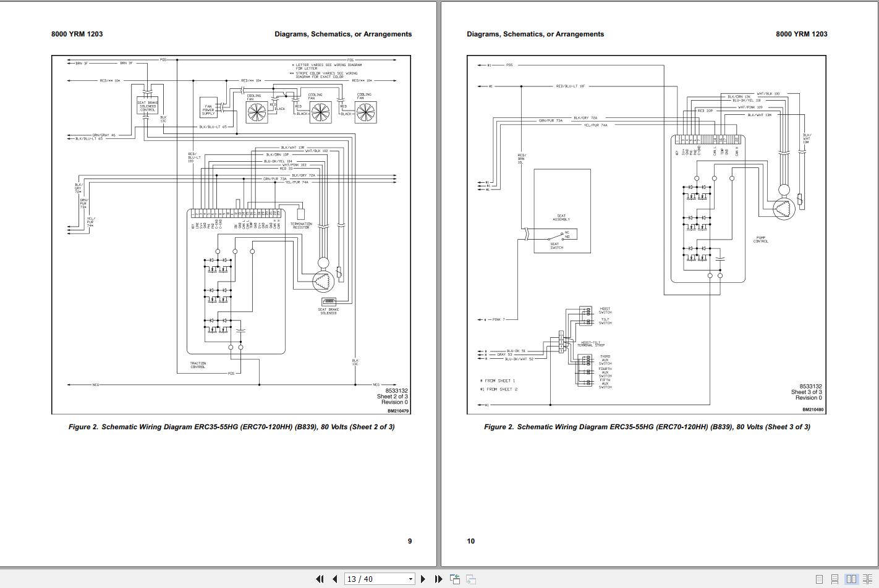Click the Seat Assembly box on sheet 3
Viewport: 879px width, 588px height.
[562, 211]
